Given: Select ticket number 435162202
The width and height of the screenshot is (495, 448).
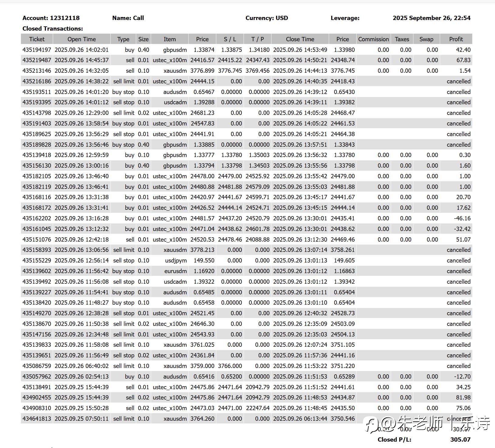Looking at the screenshot, I should tap(37, 218).
